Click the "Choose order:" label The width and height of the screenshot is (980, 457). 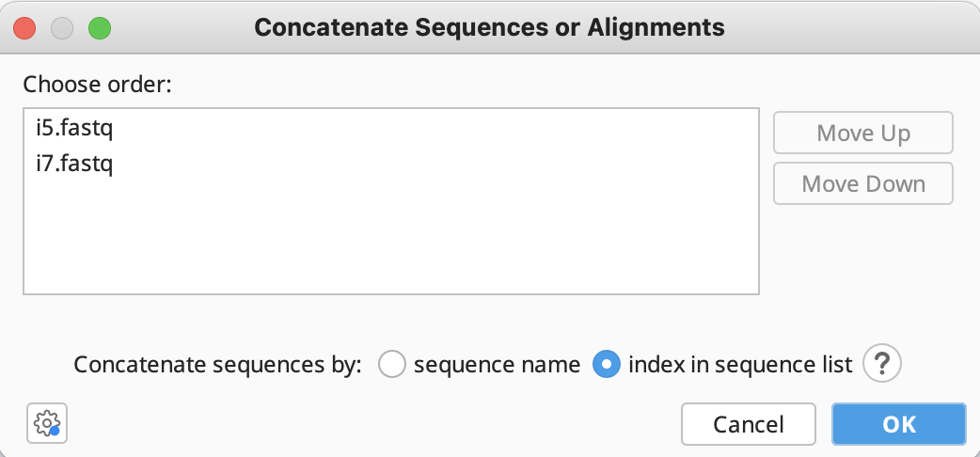(97, 84)
